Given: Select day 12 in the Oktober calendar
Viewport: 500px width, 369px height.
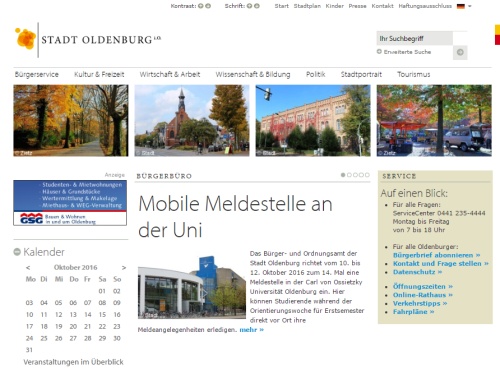Looking at the screenshot, I should tap(59, 315).
